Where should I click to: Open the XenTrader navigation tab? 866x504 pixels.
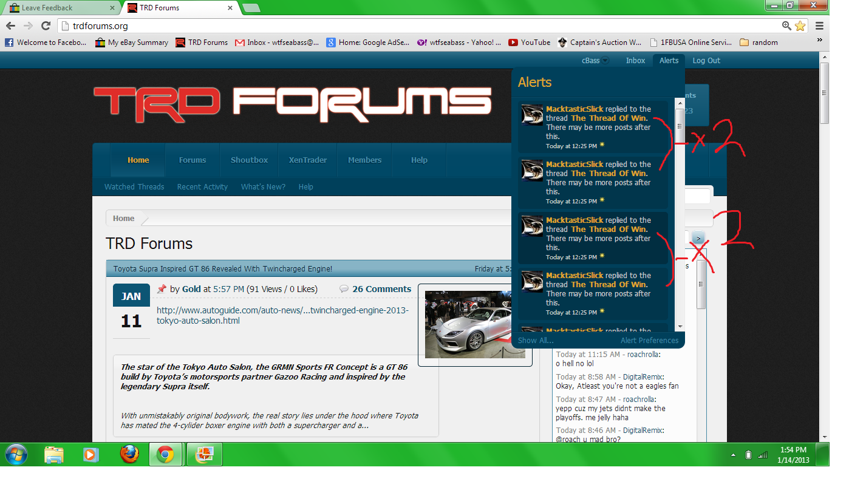pos(308,160)
